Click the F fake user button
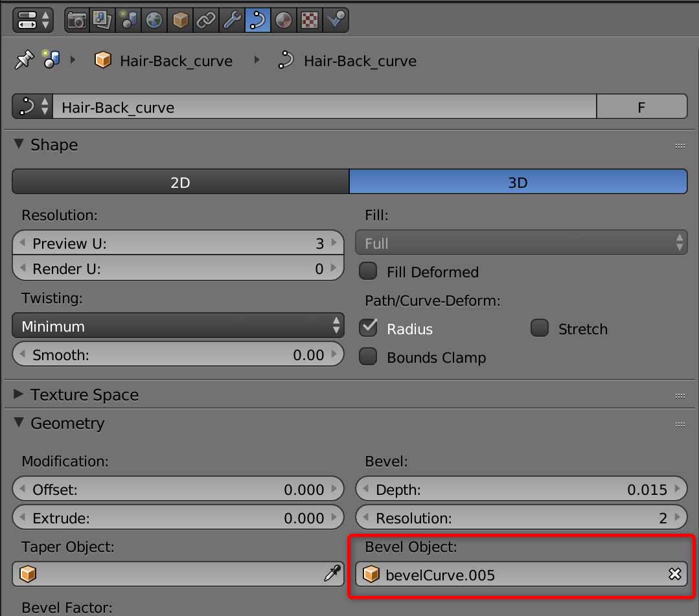 tap(641, 107)
